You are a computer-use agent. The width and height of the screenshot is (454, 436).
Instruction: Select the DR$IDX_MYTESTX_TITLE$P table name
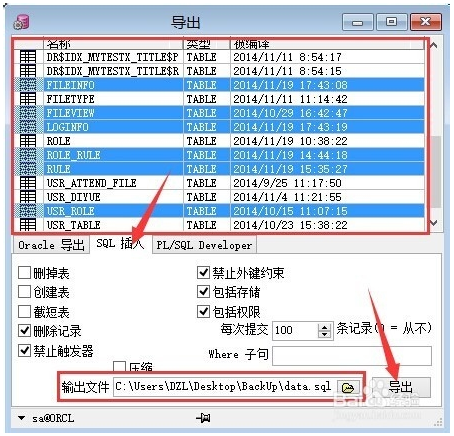[113, 57]
